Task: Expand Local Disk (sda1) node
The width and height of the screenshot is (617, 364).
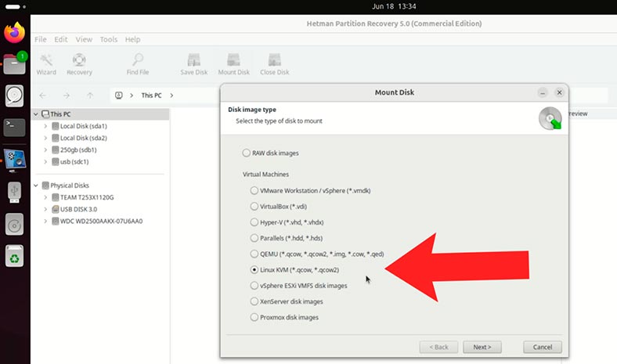Action: coord(45,126)
